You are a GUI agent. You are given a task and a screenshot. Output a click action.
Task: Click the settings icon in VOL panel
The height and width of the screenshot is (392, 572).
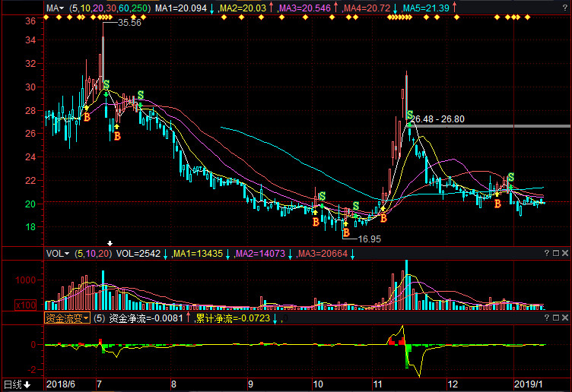click(556, 254)
